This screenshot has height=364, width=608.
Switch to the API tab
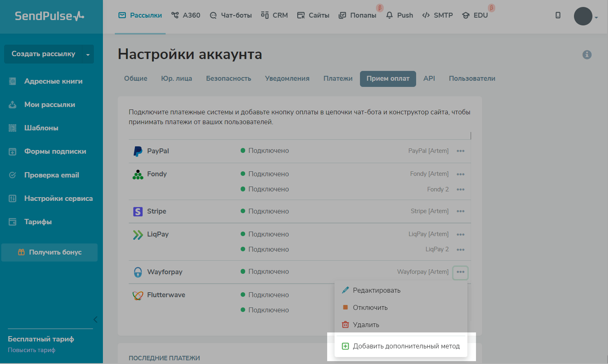click(429, 78)
